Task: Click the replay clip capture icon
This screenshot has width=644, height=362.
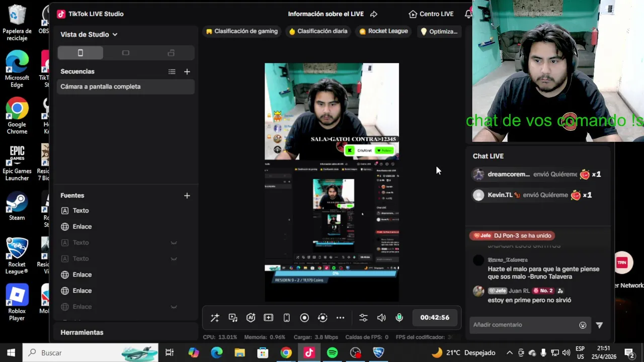Action: pyautogui.click(x=323, y=318)
